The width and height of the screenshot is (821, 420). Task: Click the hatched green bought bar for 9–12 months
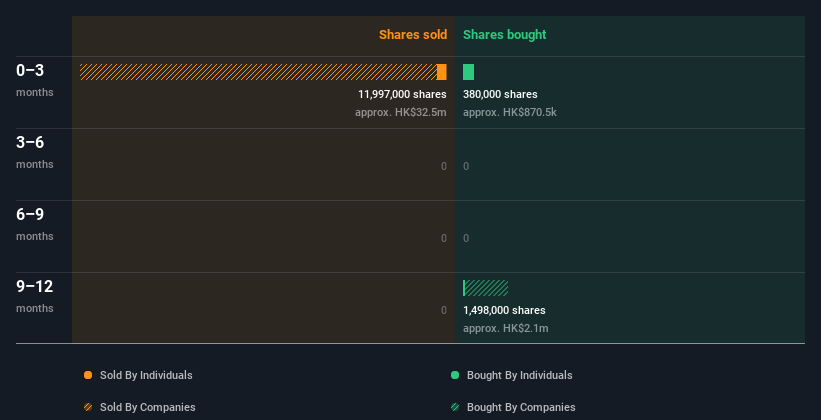click(x=486, y=288)
